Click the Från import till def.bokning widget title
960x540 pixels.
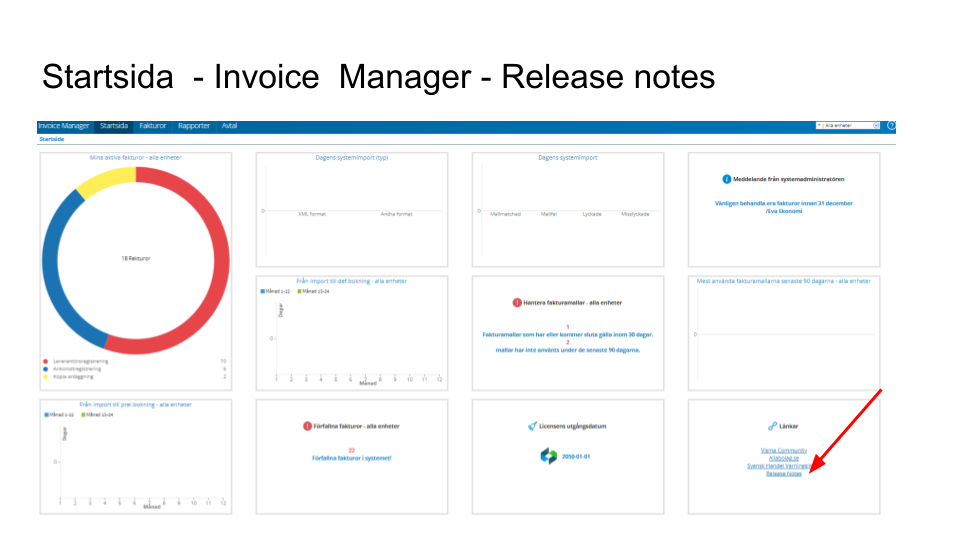(351, 281)
